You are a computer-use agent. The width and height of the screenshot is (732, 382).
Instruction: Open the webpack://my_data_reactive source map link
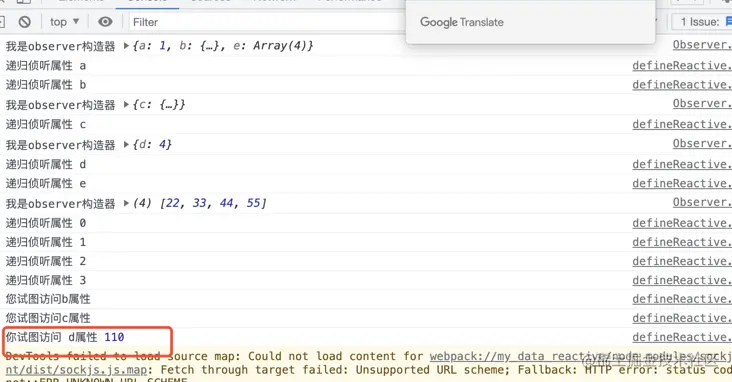(x=580, y=356)
